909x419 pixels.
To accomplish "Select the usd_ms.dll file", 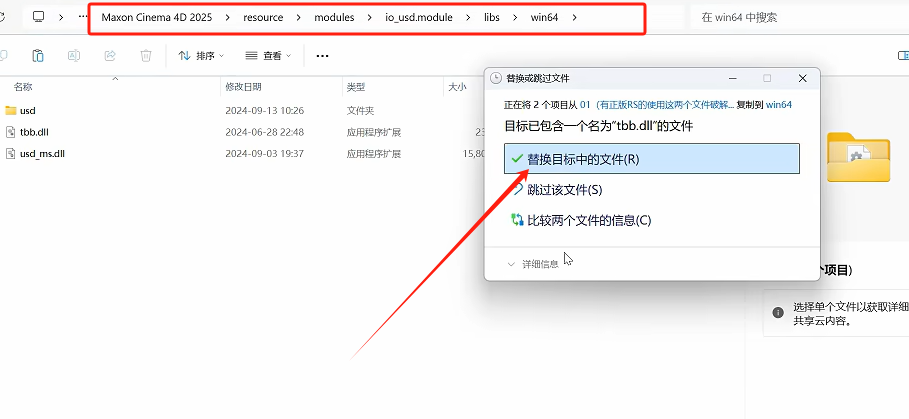I will [x=42, y=154].
